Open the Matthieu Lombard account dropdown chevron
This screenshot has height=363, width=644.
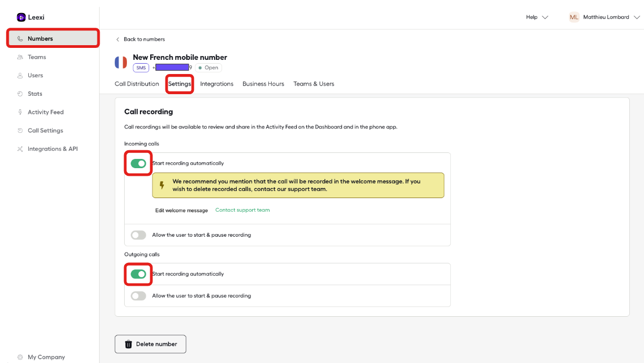(x=636, y=17)
